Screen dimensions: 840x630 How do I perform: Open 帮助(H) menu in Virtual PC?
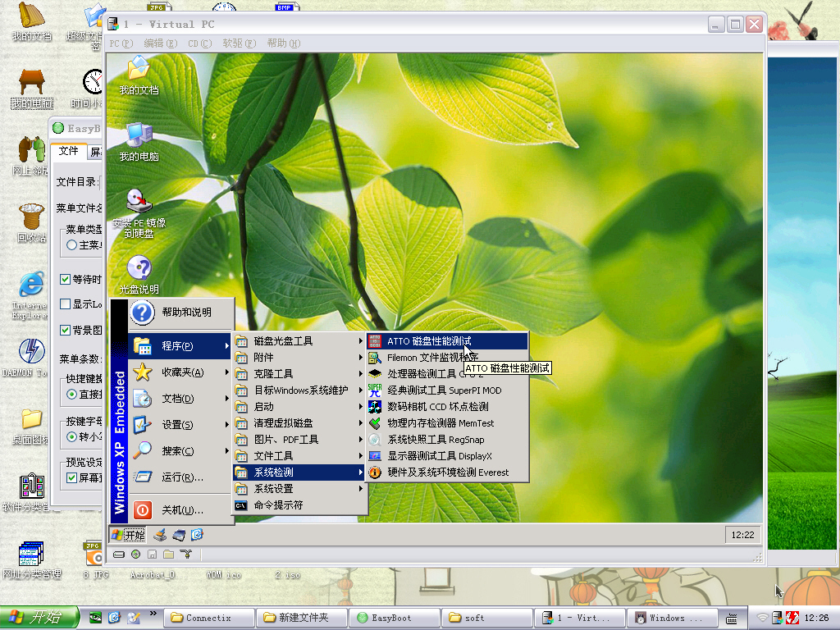[x=284, y=43]
